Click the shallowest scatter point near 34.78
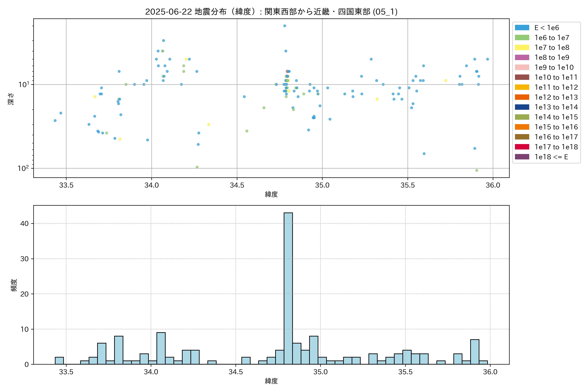This screenshot has height=392, width=588. [x=285, y=26]
